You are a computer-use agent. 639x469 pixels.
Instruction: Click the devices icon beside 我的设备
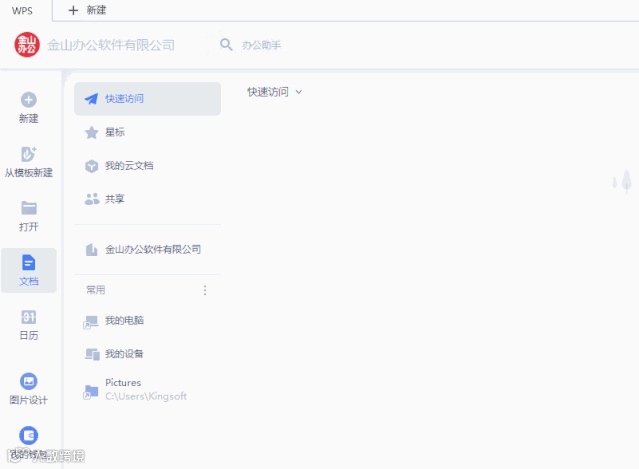pyautogui.click(x=92, y=354)
